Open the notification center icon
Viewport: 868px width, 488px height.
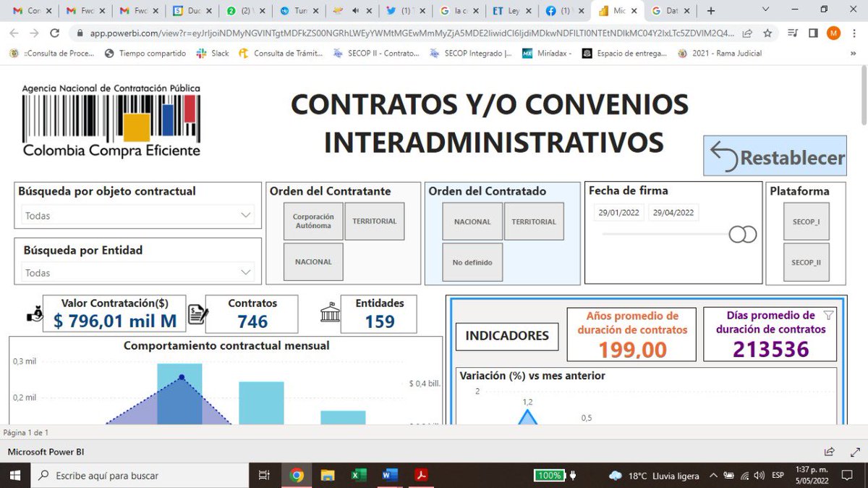[847, 476]
